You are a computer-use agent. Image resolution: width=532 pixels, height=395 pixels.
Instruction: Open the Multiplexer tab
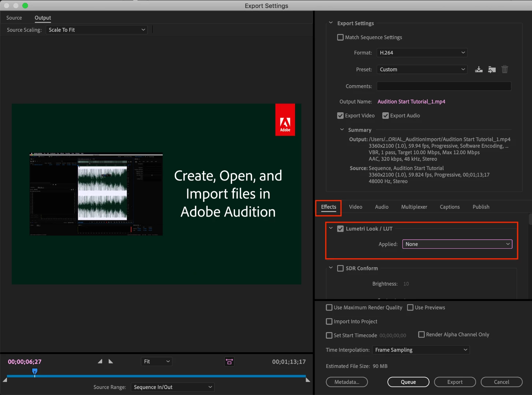(x=414, y=207)
